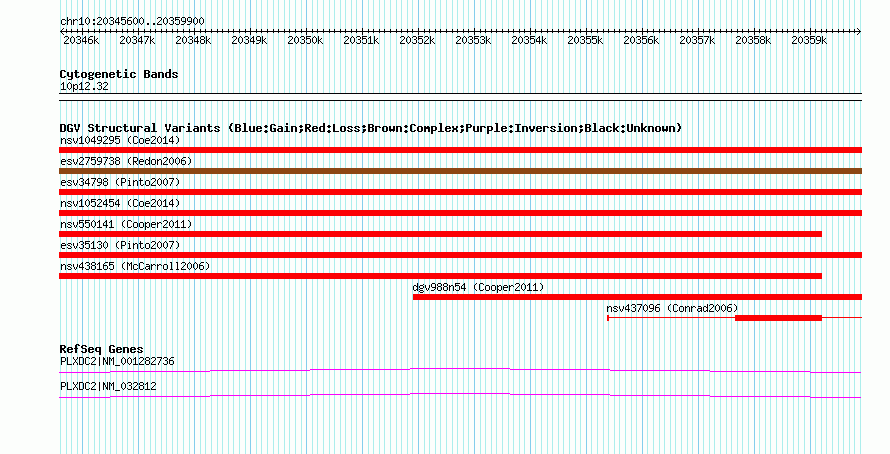Click the nsv1052454 (Coe2014) red bar
The height and width of the screenshot is (454, 890).
pos(460,213)
